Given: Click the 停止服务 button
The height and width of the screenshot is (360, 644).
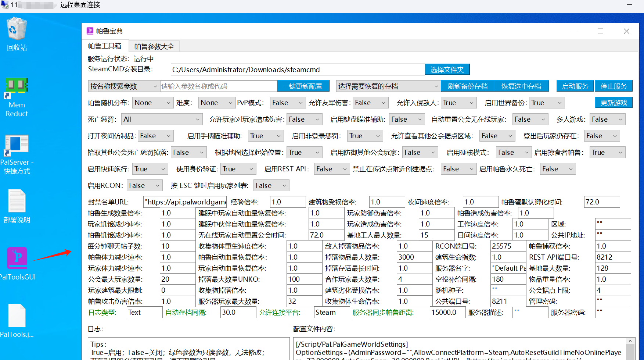Looking at the screenshot, I should click(x=614, y=86).
